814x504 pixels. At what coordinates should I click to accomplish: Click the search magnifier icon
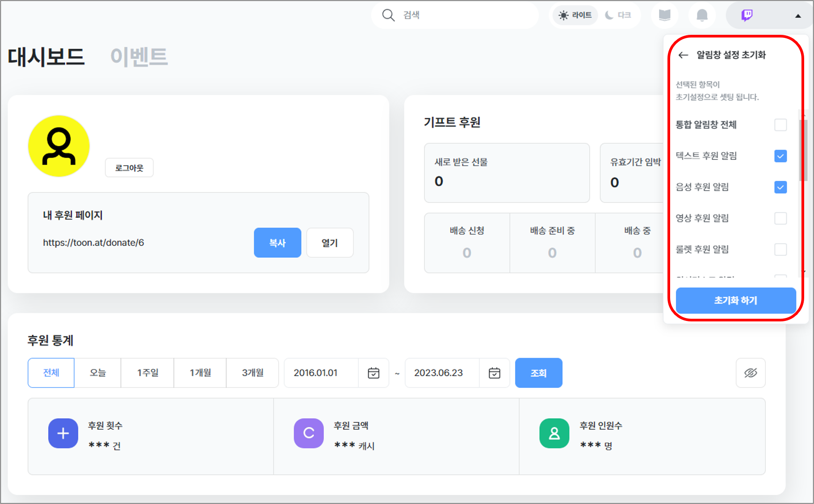[388, 15]
